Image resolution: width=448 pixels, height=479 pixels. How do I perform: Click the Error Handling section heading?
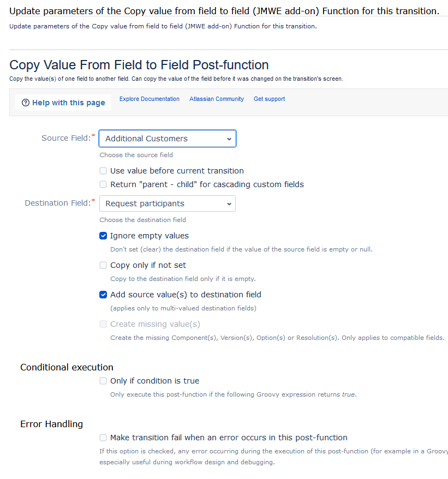(51, 424)
